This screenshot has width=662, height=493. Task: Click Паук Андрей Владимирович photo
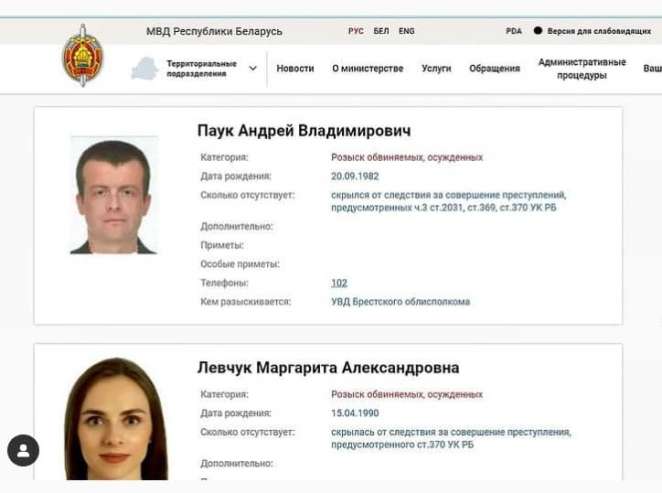(x=114, y=195)
